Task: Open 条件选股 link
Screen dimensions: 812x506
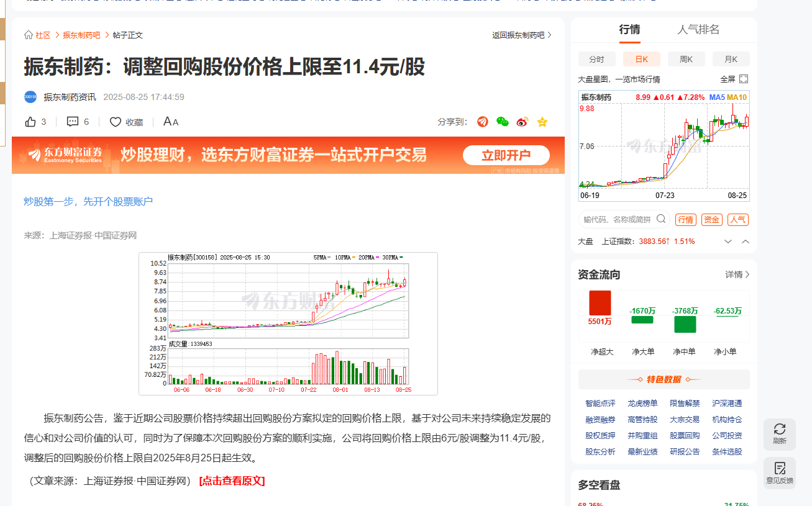Action: (x=727, y=452)
